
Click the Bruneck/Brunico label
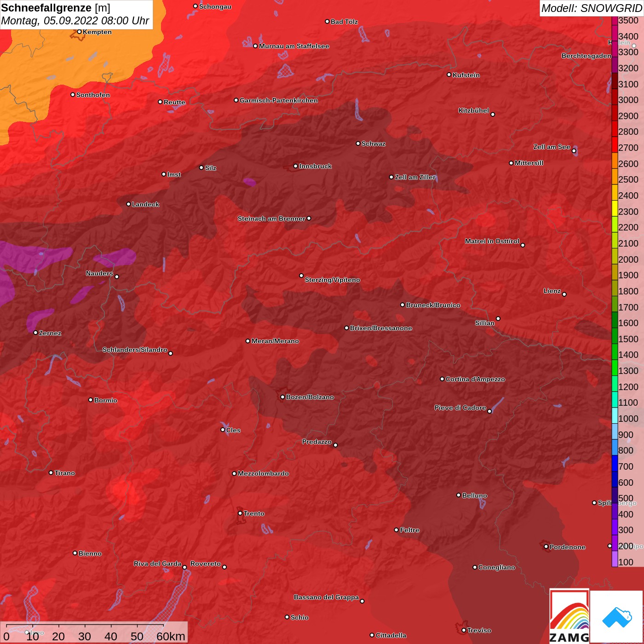[433, 305]
